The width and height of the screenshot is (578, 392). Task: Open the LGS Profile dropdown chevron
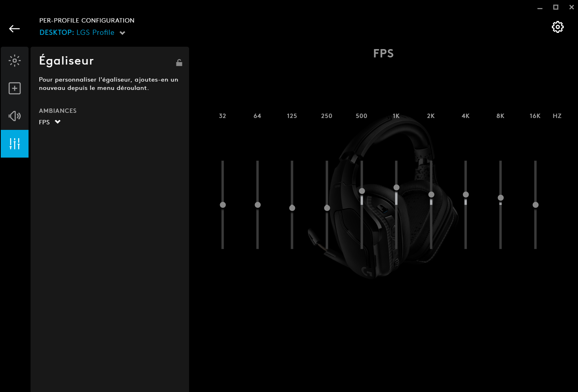pyautogui.click(x=122, y=33)
